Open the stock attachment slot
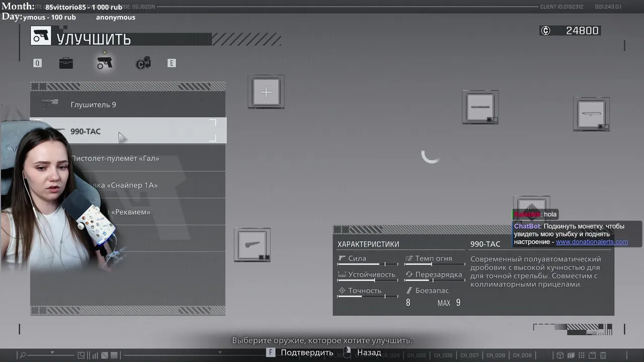This screenshot has height=362, width=644. point(252,245)
